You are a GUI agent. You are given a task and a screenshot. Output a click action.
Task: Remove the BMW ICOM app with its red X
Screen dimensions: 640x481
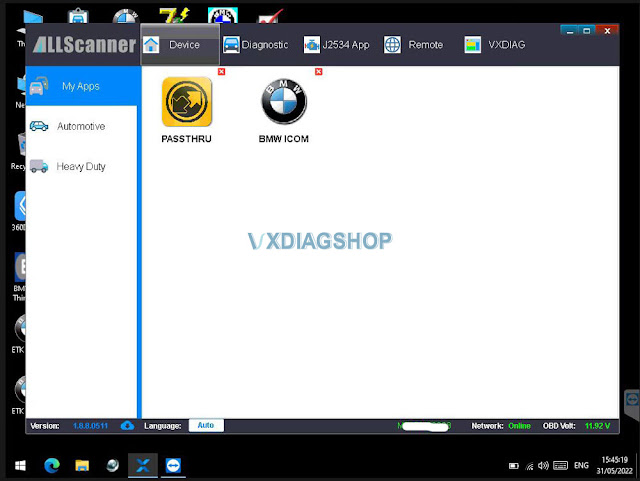pyautogui.click(x=318, y=72)
